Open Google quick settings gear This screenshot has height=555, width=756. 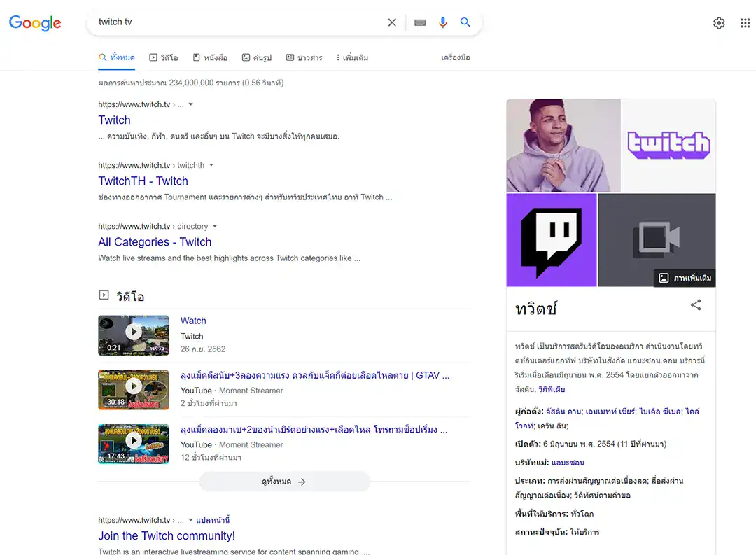coord(719,22)
